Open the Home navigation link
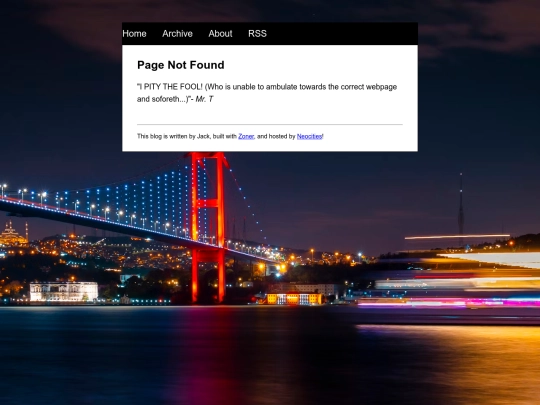The height and width of the screenshot is (405, 540). coord(134,34)
